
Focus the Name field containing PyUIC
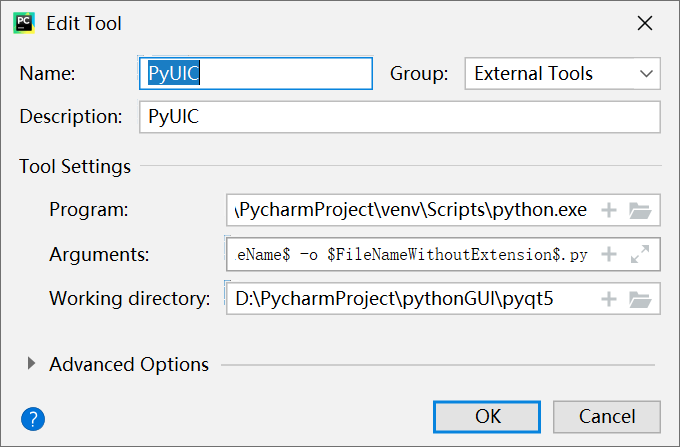[256, 73]
